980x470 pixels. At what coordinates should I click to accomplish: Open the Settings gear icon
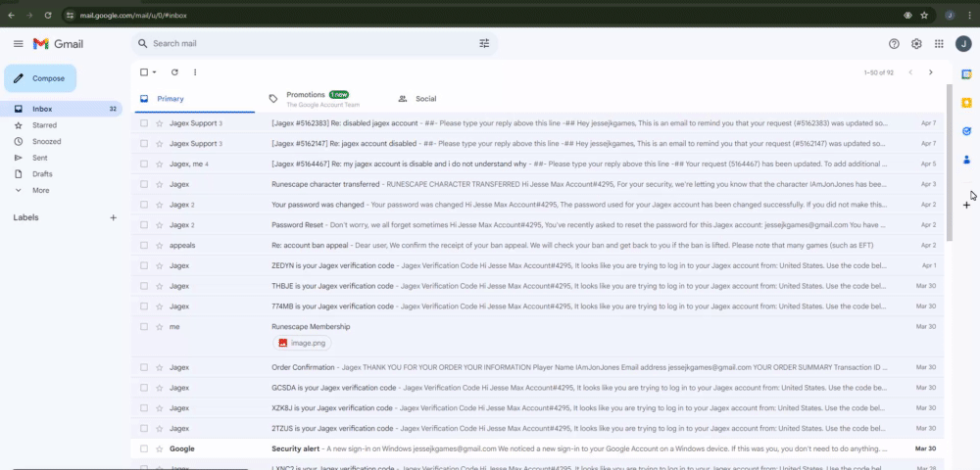click(916, 44)
